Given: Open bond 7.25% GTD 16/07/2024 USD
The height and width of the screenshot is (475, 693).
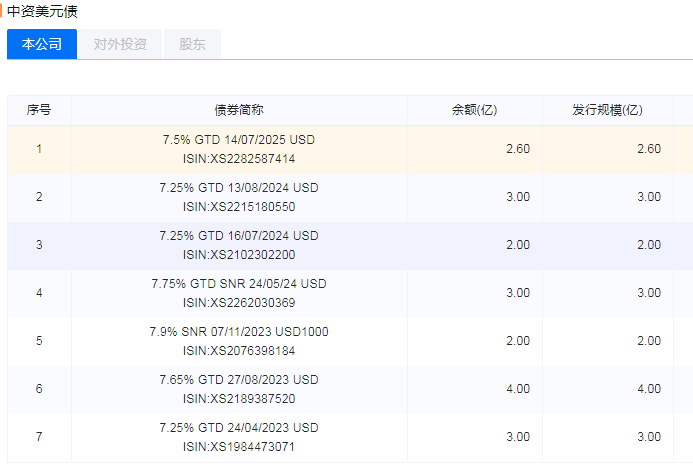Looking at the screenshot, I should [239, 236].
